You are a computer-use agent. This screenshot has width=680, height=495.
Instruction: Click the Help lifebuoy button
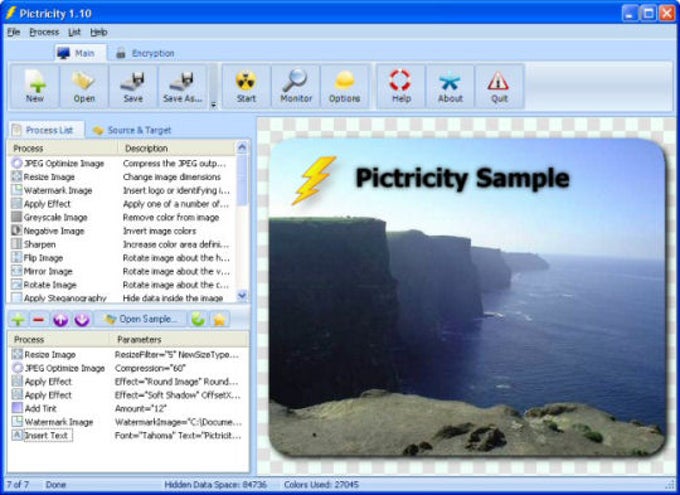pos(401,86)
